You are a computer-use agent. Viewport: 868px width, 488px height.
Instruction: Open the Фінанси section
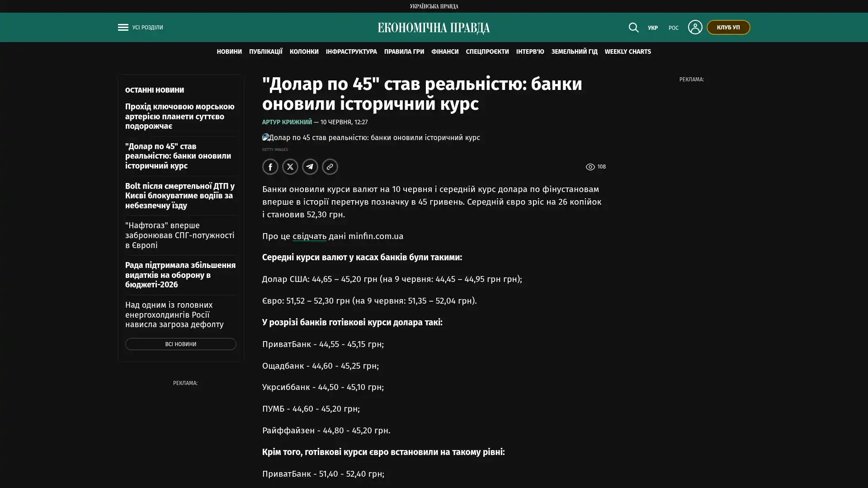[444, 52]
